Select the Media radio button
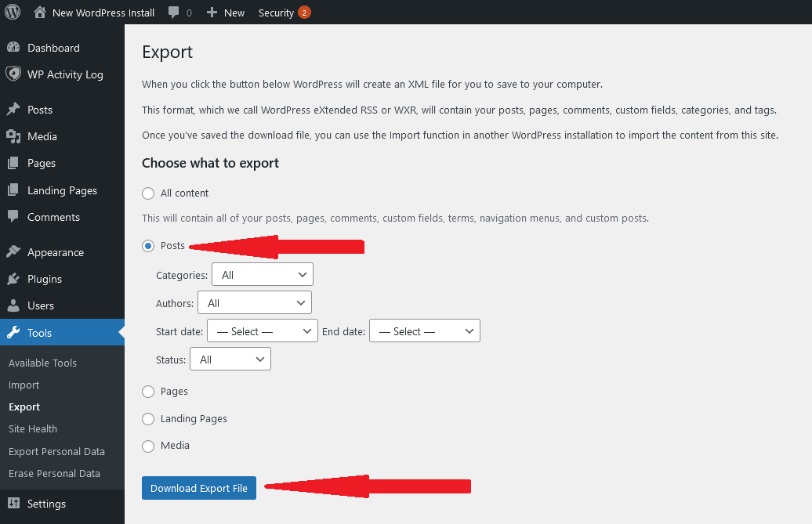 coord(148,446)
